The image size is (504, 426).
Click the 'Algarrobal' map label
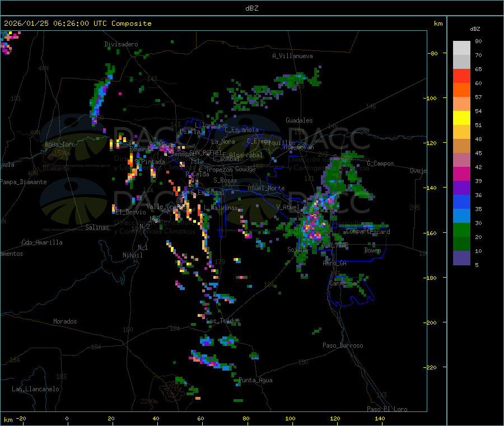(246, 155)
